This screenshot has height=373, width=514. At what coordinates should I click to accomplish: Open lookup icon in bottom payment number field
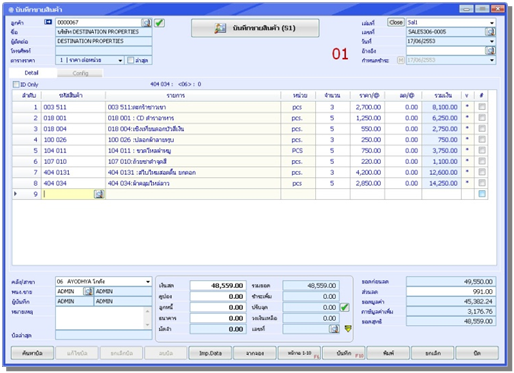point(334,329)
